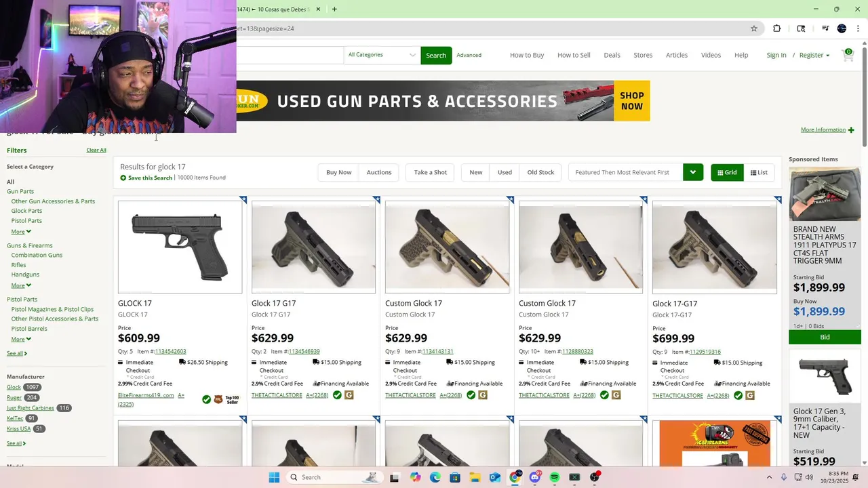Open a new browser tab with plus icon
The width and height of the screenshot is (868, 488).
334,9
